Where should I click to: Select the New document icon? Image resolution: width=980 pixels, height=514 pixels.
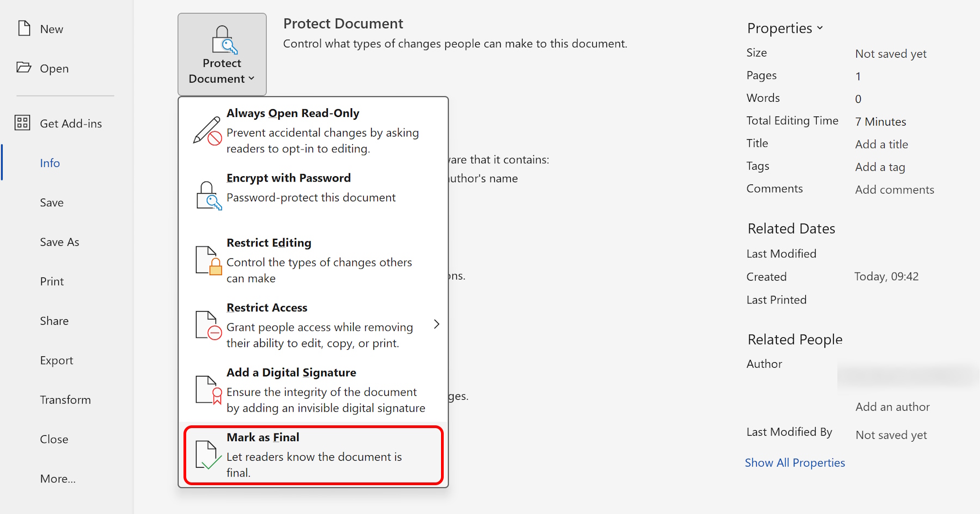click(23, 28)
